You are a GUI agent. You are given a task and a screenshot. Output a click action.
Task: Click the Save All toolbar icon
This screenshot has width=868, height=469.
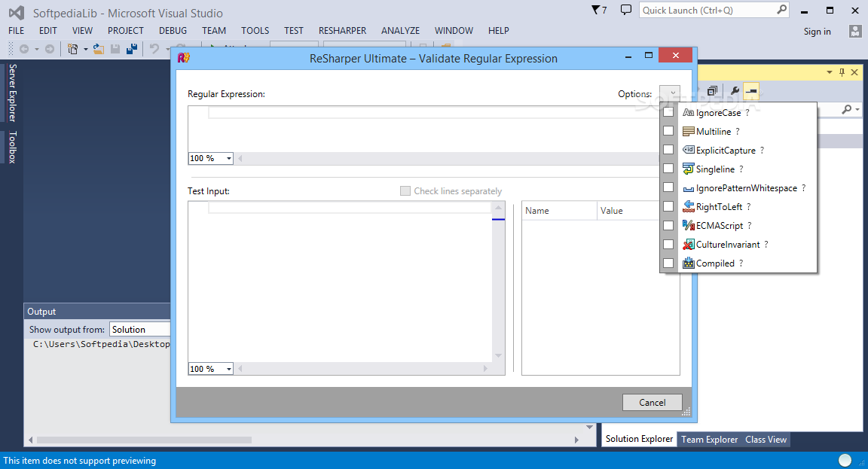pyautogui.click(x=132, y=49)
